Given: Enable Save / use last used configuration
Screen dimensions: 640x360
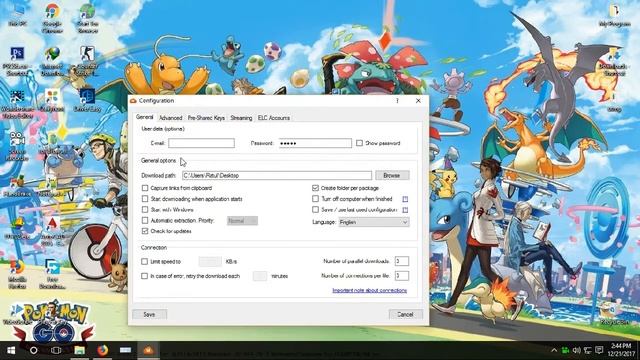Looking at the screenshot, I should coord(315,210).
